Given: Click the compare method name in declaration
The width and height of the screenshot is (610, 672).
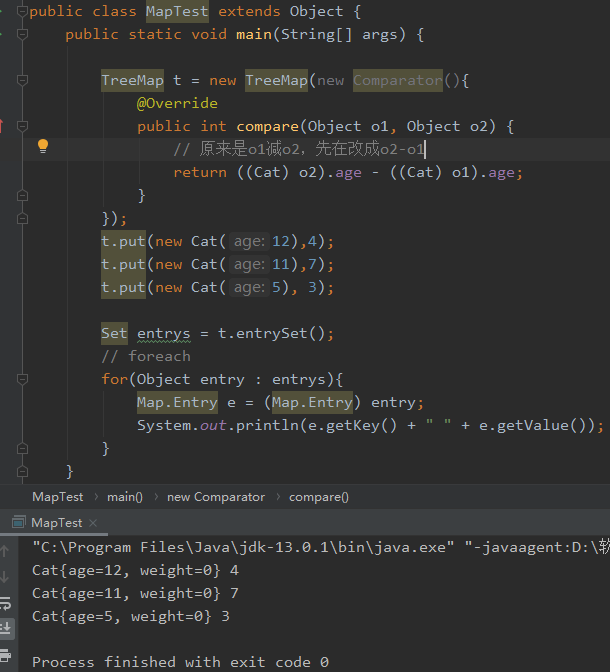Looking at the screenshot, I should 267,126.
